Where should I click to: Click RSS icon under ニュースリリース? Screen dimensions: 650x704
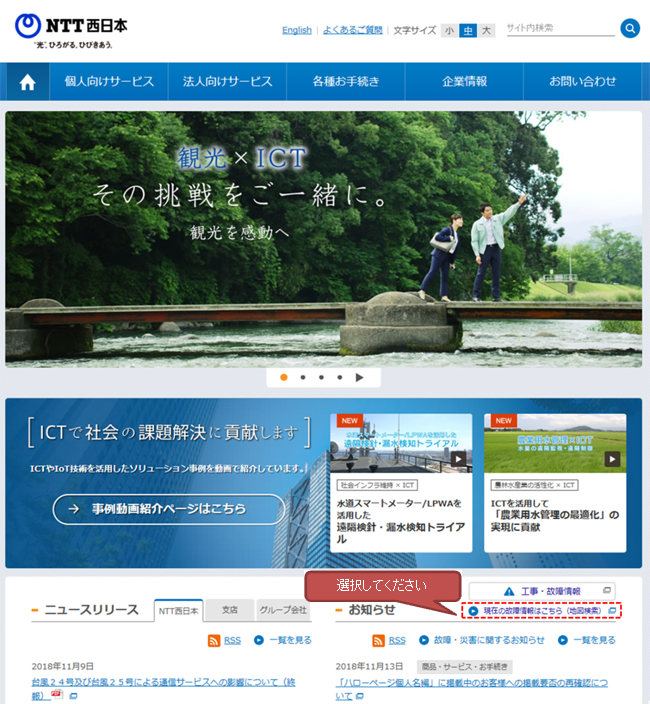point(214,640)
